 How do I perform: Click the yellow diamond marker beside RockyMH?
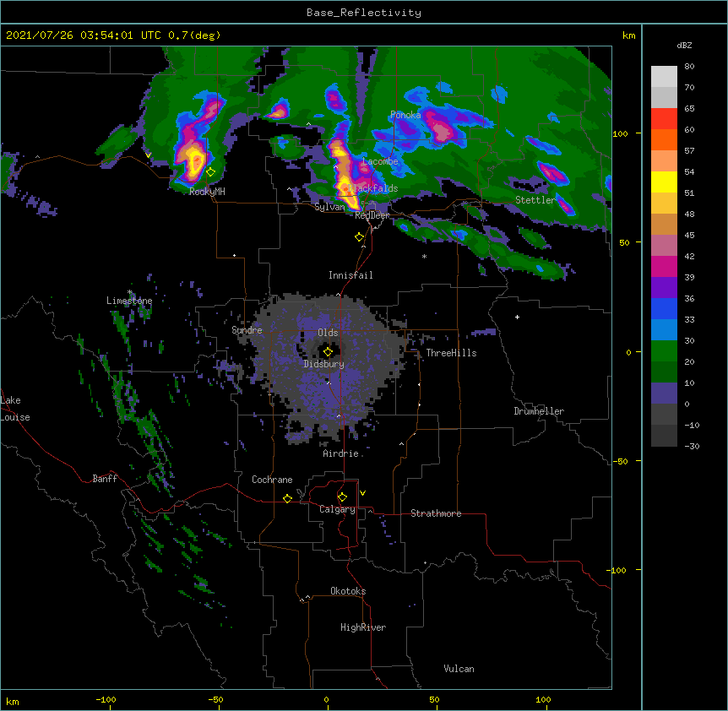click(x=210, y=172)
